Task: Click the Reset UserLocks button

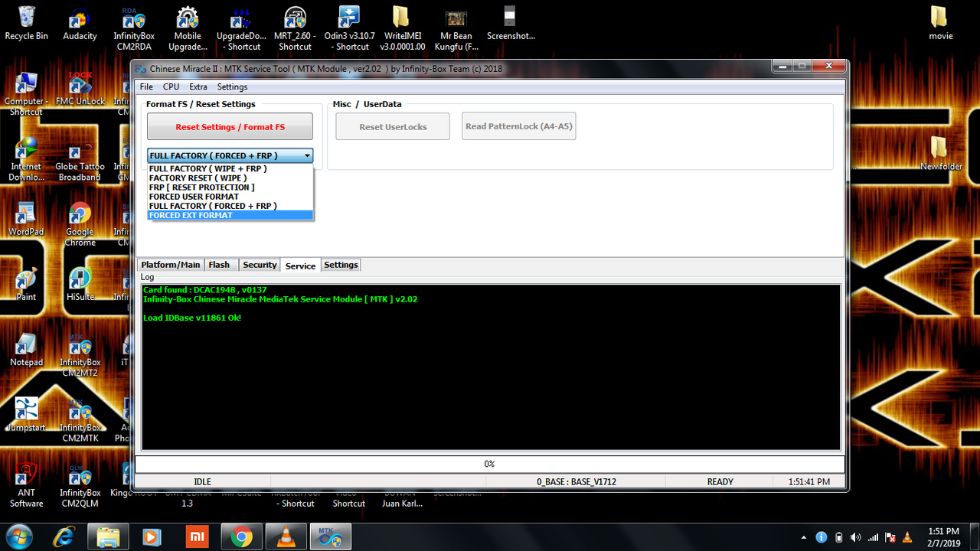Action: (x=393, y=127)
